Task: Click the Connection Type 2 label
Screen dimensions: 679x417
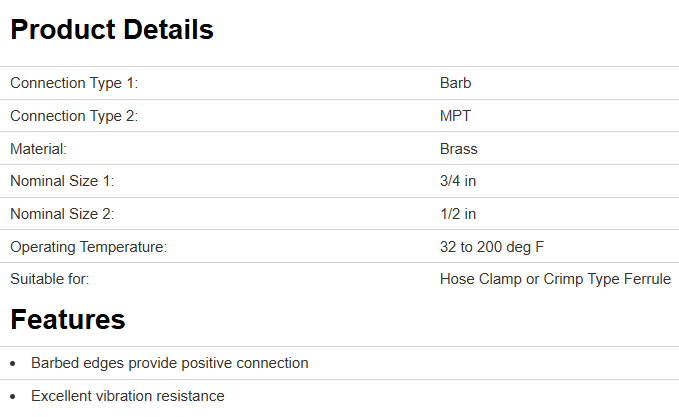Action: (x=74, y=116)
